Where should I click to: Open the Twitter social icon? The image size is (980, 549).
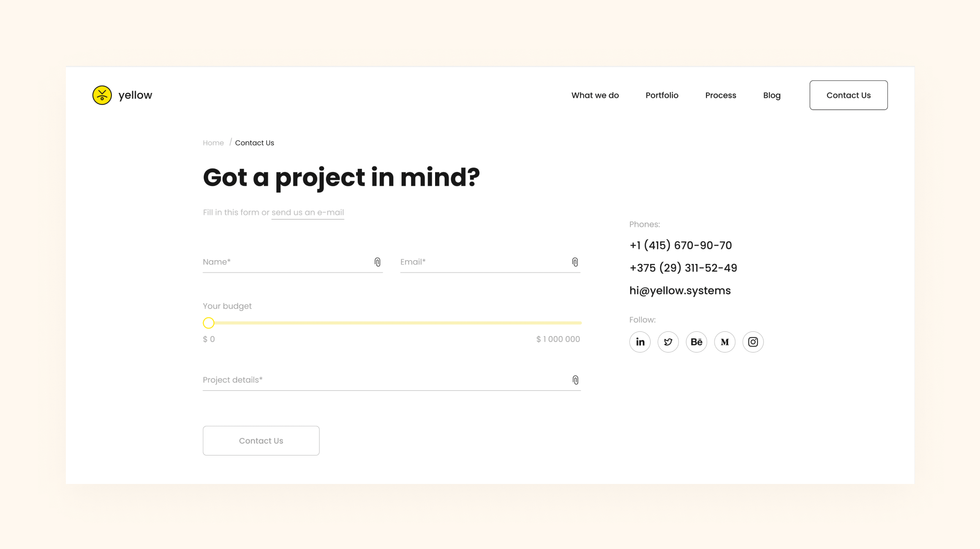(668, 342)
